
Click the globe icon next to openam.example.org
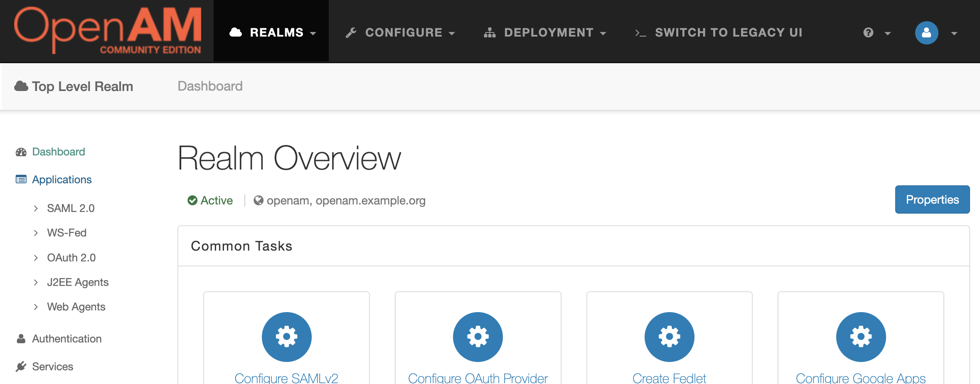point(259,200)
